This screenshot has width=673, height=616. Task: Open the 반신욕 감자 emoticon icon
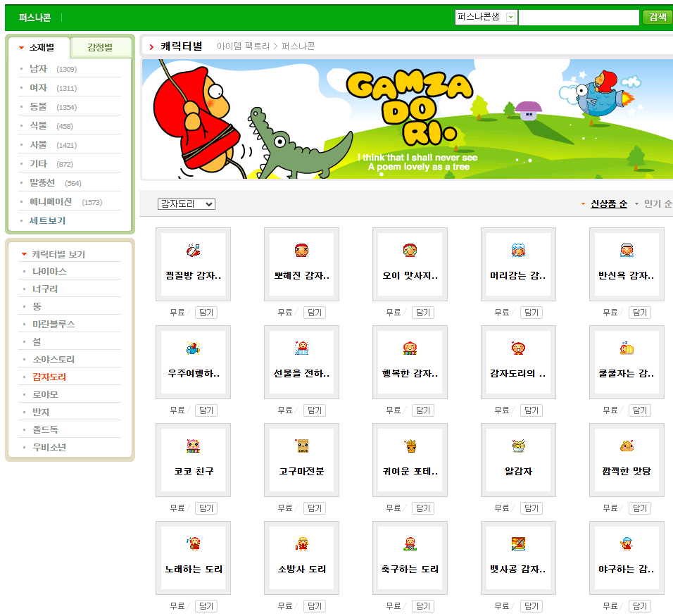coord(627,250)
